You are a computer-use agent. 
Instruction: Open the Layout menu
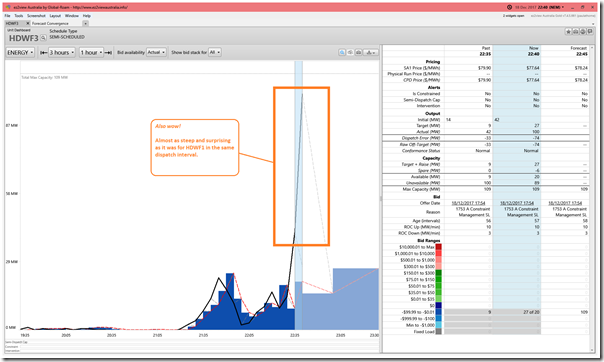click(55, 16)
